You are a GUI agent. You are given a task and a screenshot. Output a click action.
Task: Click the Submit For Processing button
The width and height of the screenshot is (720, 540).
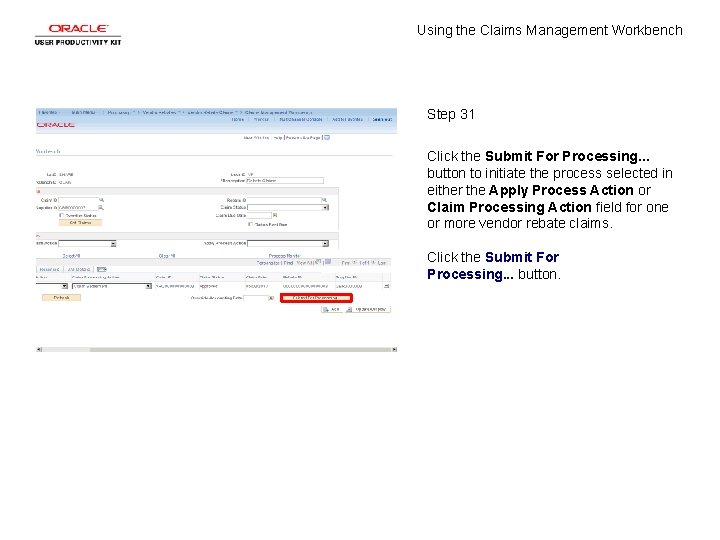(316, 298)
